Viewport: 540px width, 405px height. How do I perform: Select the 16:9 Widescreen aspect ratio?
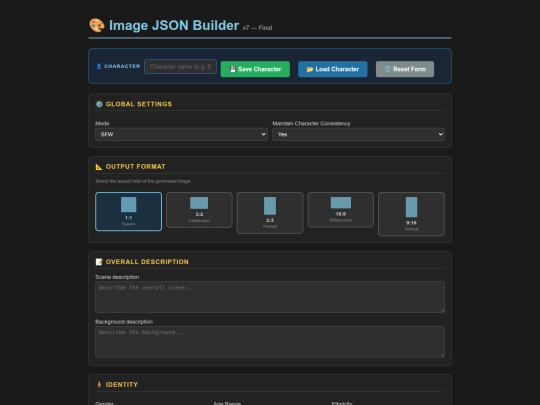click(341, 210)
